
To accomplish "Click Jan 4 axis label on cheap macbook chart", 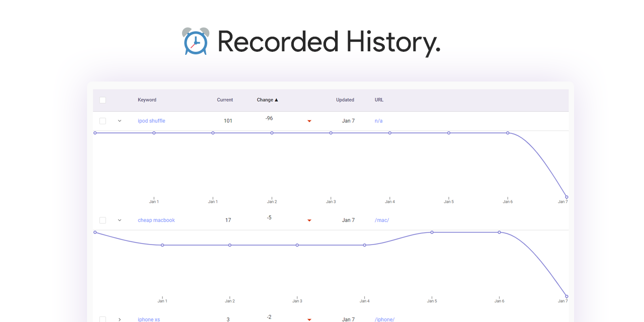I will click(365, 301).
